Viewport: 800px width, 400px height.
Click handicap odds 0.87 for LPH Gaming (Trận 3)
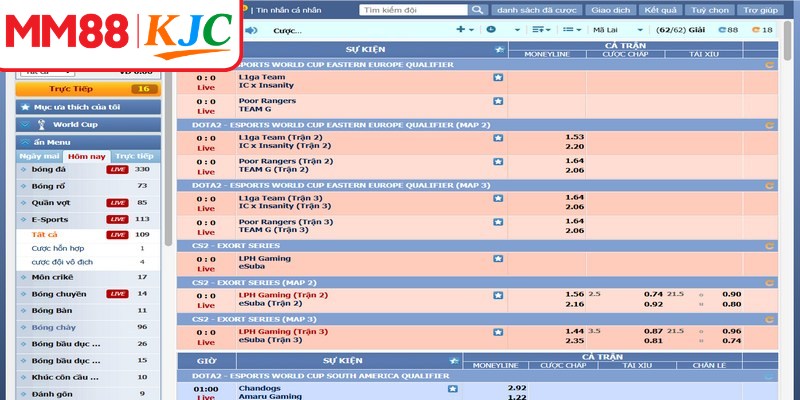[653, 332]
